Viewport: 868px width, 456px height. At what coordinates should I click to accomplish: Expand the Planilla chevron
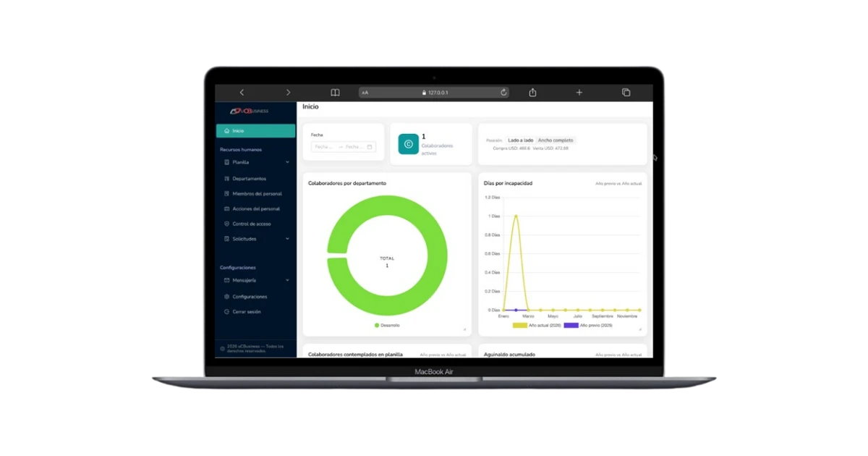[x=287, y=162]
